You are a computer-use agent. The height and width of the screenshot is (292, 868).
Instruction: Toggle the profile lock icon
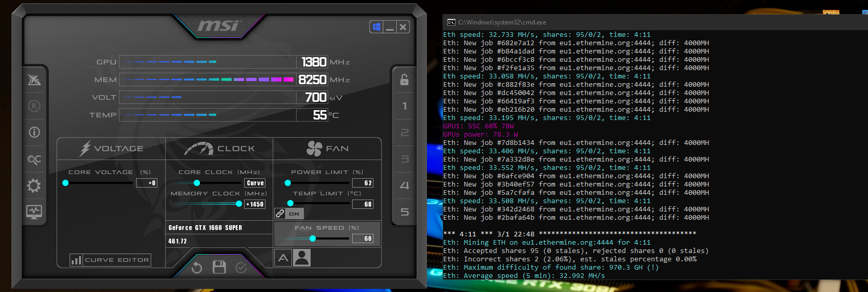coord(404,79)
